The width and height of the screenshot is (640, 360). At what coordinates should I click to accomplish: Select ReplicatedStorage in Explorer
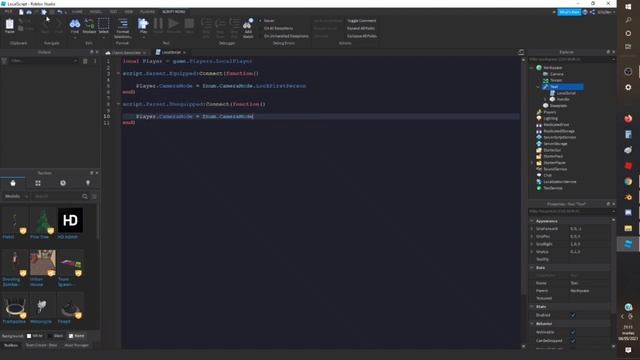coord(559,131)
